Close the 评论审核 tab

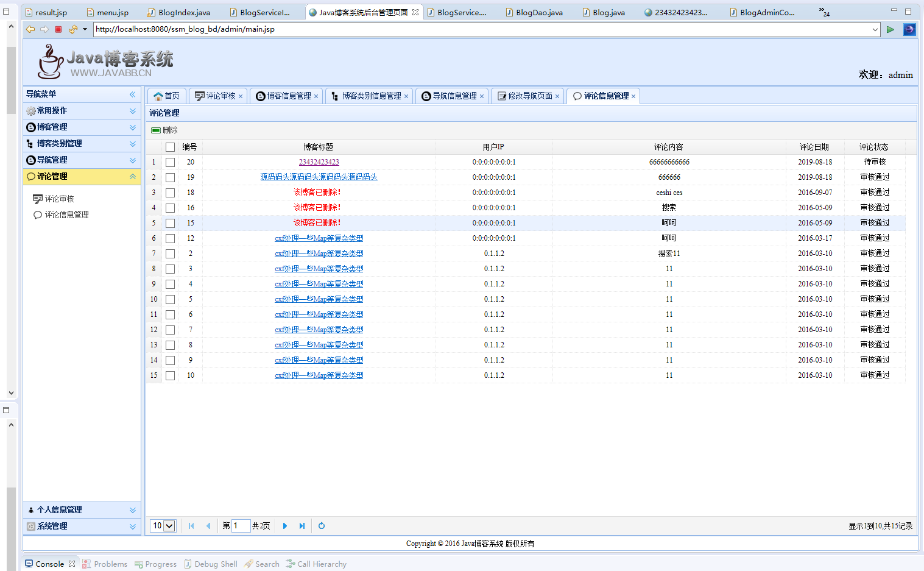241,96
